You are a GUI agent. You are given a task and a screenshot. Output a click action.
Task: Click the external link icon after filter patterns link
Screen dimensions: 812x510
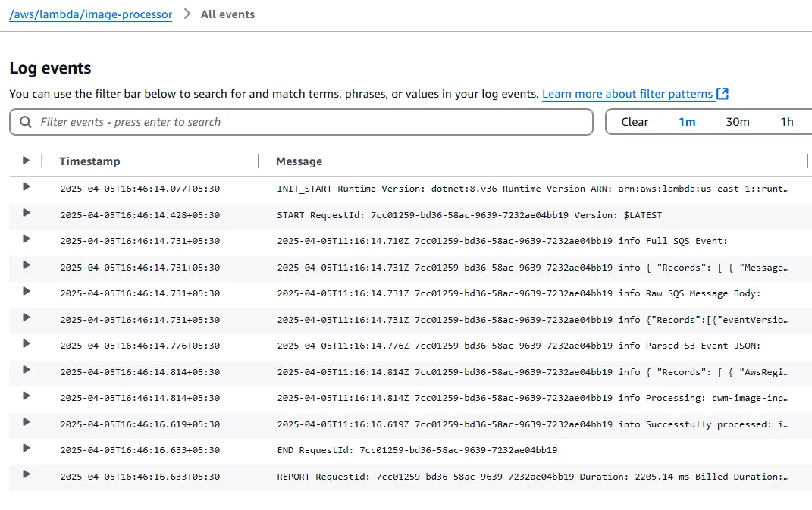722,93
